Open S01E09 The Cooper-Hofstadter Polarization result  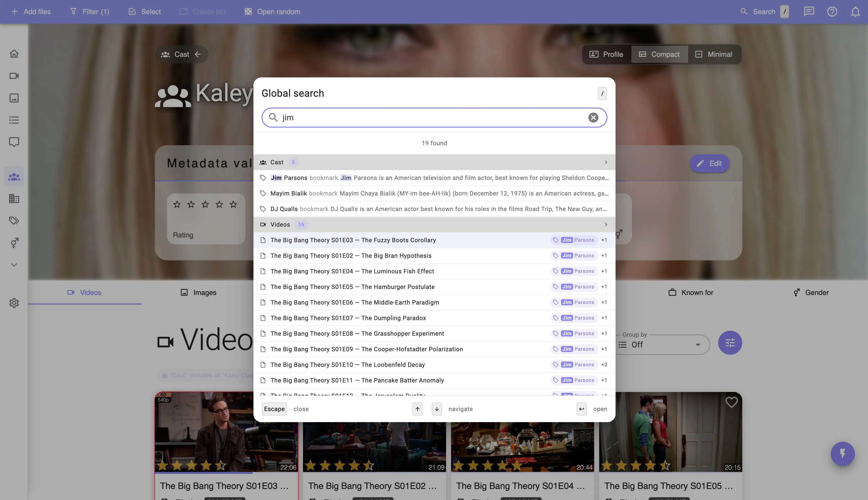tap(434, 349)
